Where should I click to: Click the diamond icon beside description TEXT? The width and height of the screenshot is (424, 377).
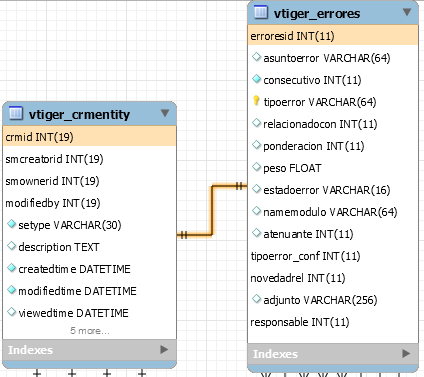pyautogui.click(x=12, y=246)
